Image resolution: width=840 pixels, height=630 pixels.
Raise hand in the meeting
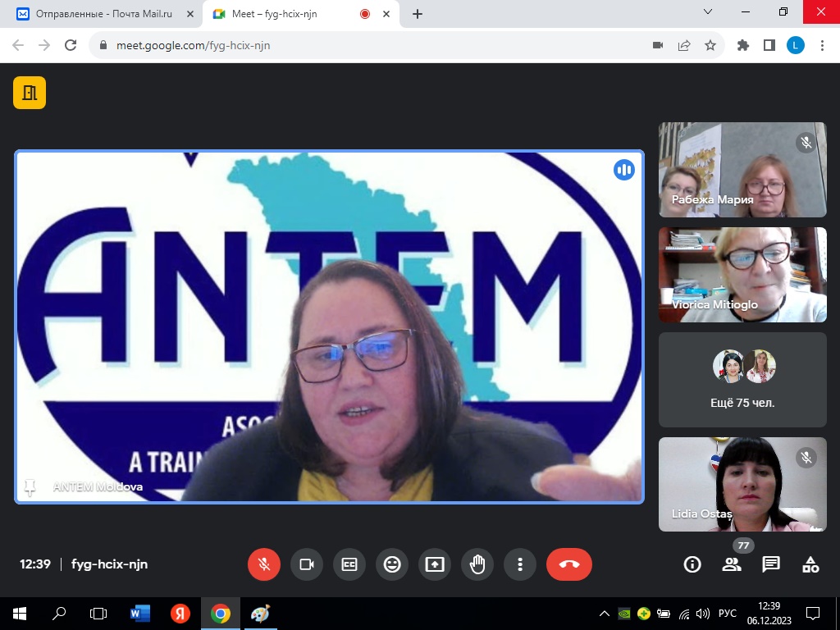point(477,564)
